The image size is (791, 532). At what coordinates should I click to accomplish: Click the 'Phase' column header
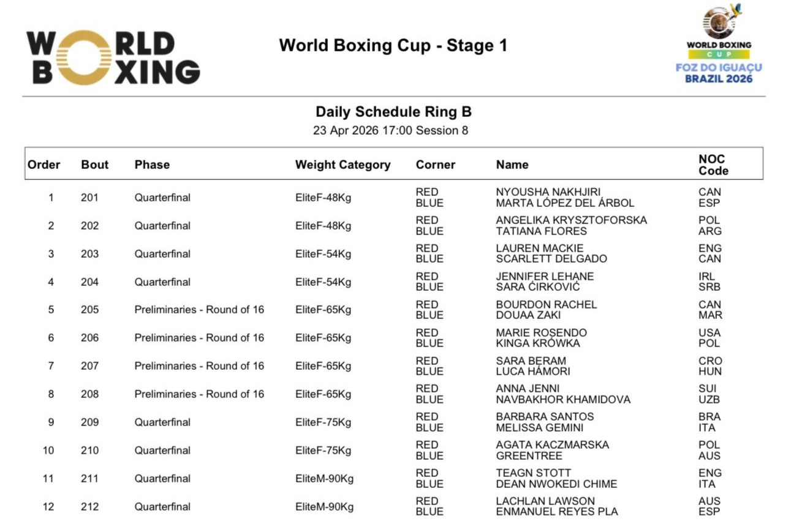[152, 165]
